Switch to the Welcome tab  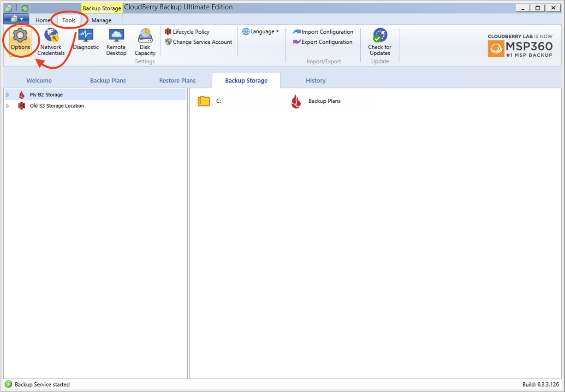point(39,80)
